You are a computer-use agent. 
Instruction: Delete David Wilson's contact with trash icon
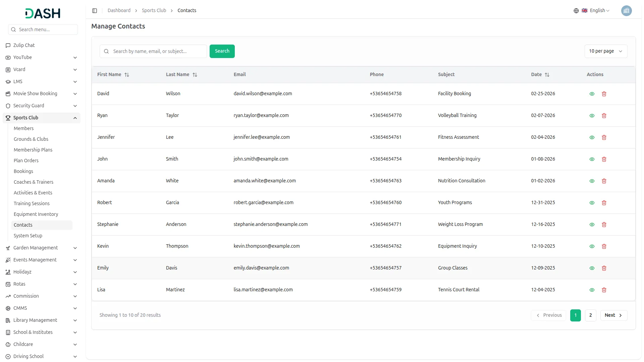604,94
